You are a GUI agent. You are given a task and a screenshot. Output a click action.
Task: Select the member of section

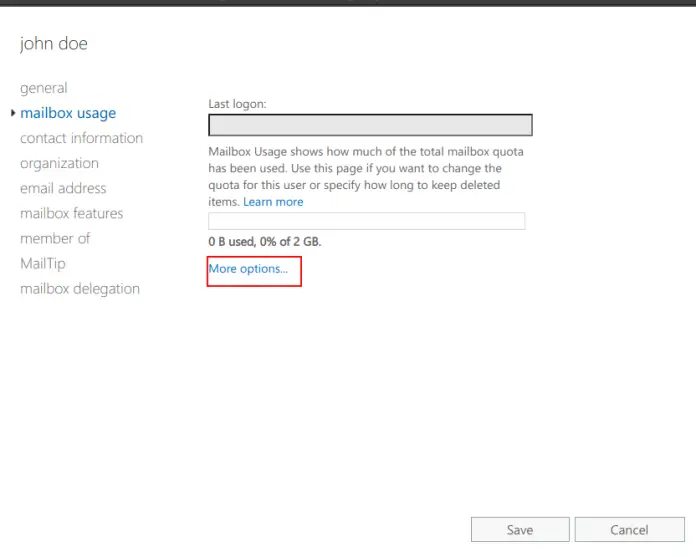tap(55, 238)
